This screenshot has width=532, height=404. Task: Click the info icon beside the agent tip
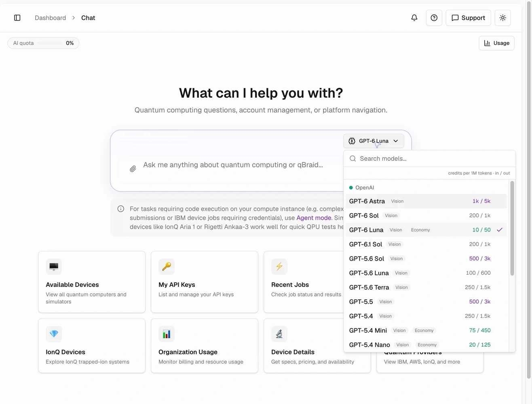(x=120, y=209)
